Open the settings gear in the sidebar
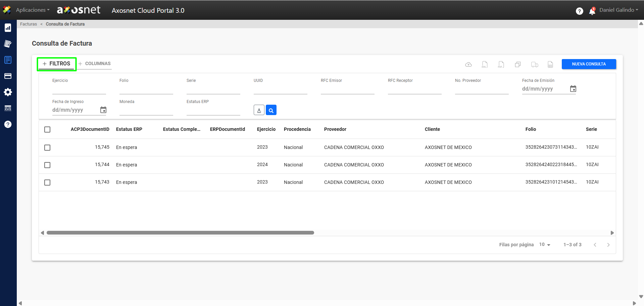 click(x=8, y=92)
